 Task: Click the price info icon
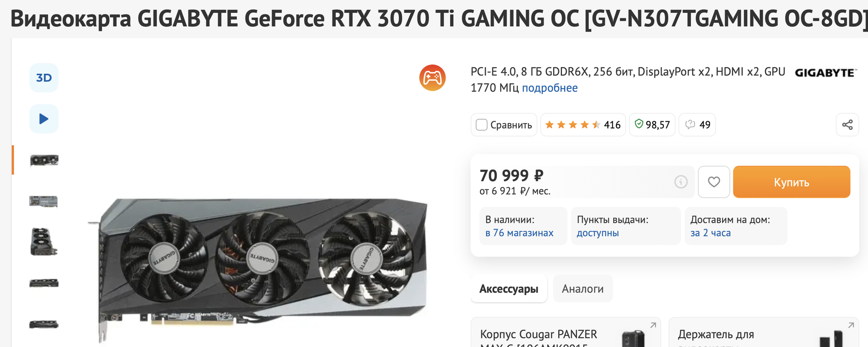pyautogui.click(x=681, y=182)
